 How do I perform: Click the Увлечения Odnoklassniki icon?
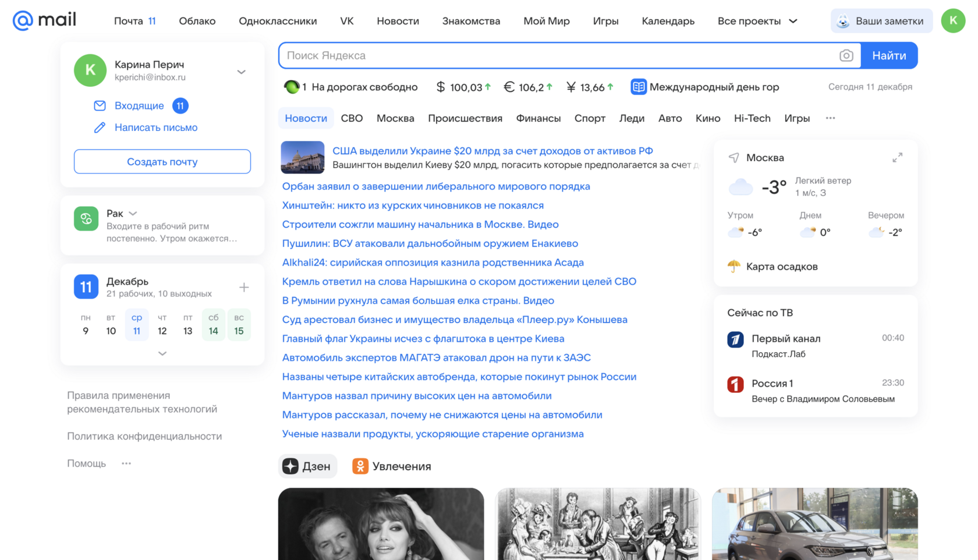[x=360, y=466]
